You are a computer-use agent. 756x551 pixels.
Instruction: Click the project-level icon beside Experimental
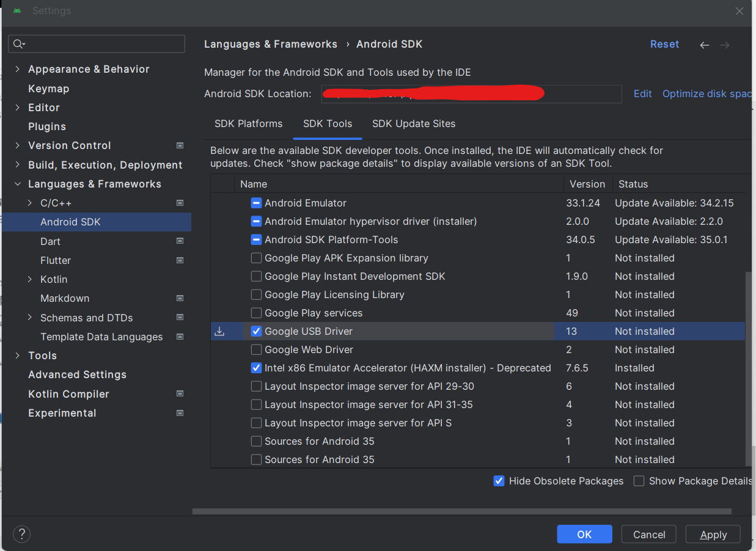coord(180,413)
